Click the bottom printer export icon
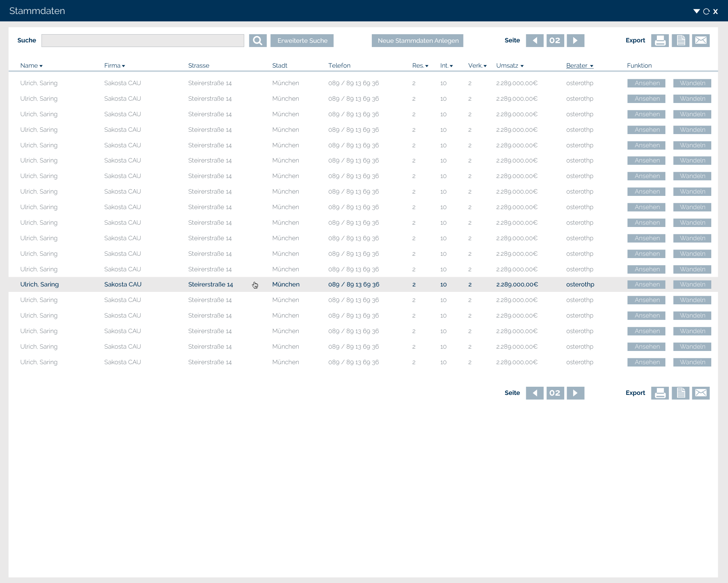728x583 pixels. click(x=660, y=393)
